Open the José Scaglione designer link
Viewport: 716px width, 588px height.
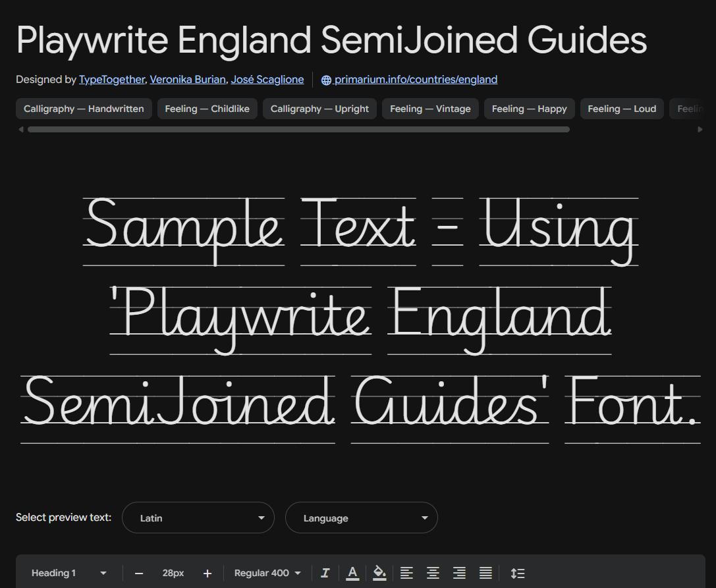click(267, 80)
